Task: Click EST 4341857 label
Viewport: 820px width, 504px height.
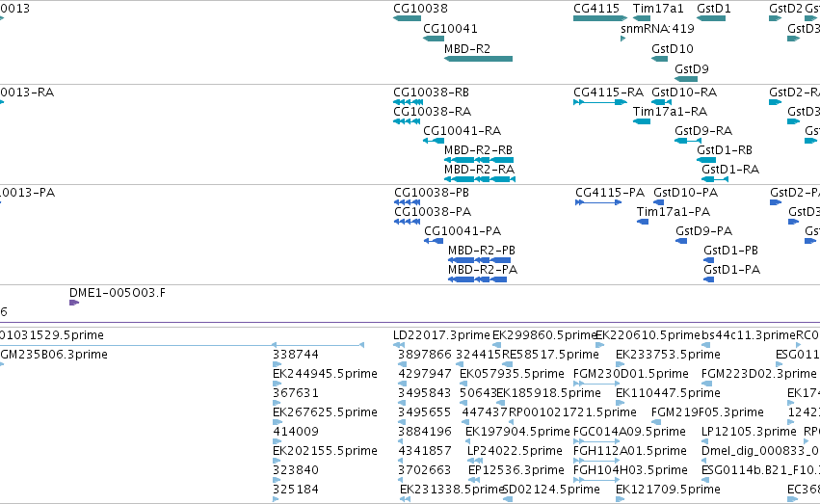Action: (x=424, y=452)
